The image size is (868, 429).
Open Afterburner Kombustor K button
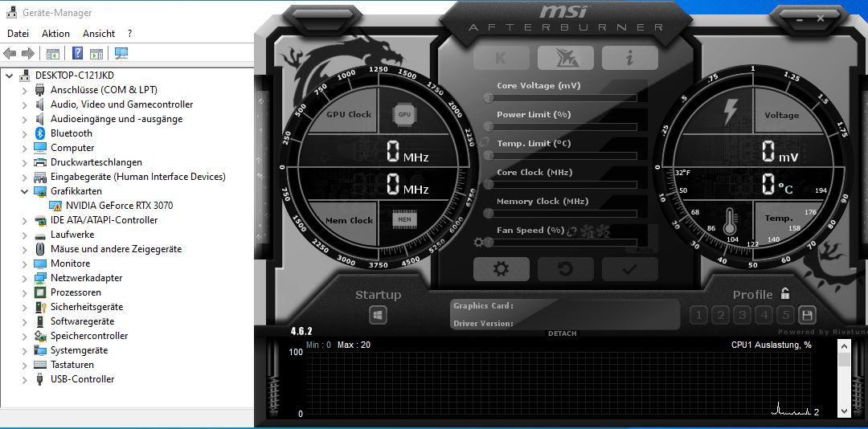tap(501, 58)
